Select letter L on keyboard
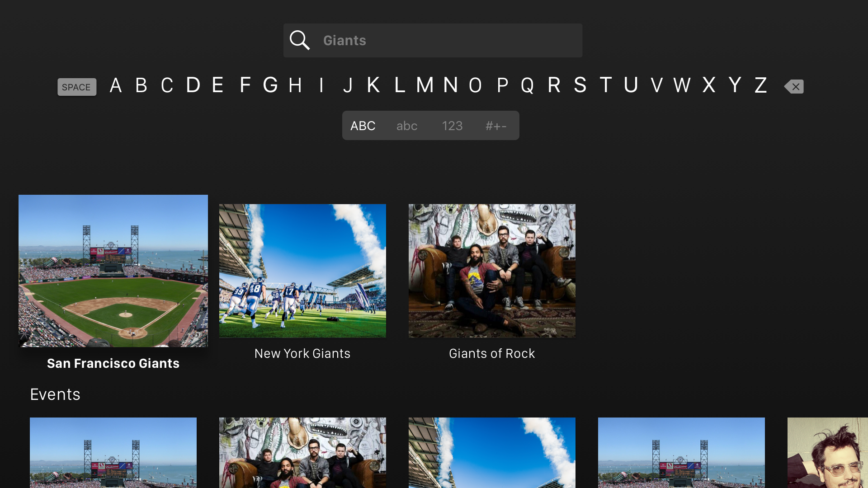Screen dimensions: 868x488 (x=399, y=85)
